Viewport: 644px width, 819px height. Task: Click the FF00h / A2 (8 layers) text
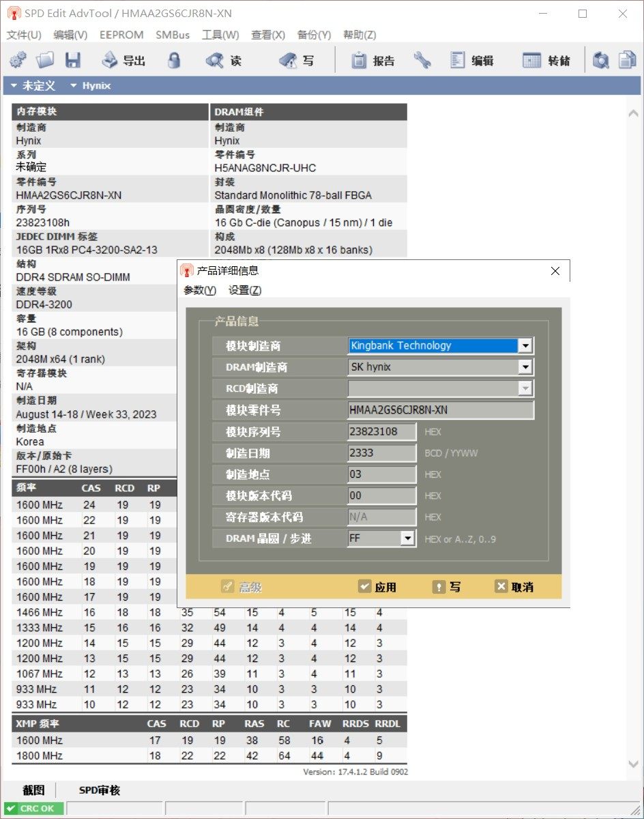pos(64,469)
